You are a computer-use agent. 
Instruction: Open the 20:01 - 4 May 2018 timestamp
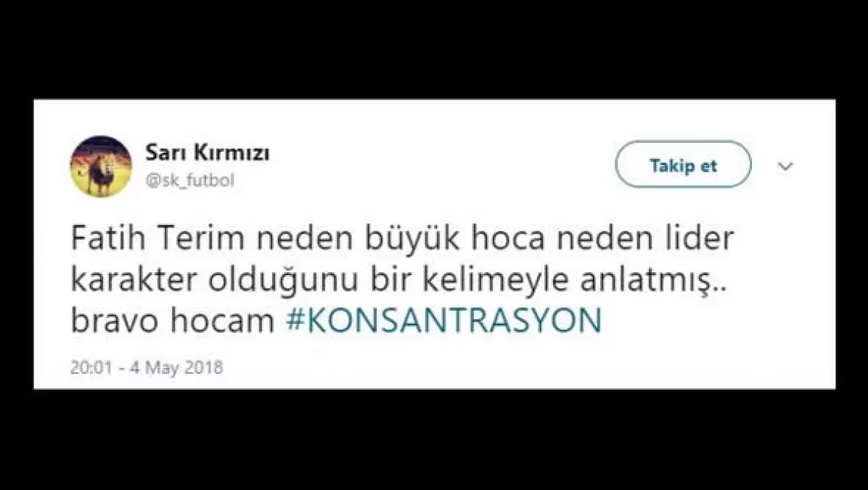click(x=147, y=367)
